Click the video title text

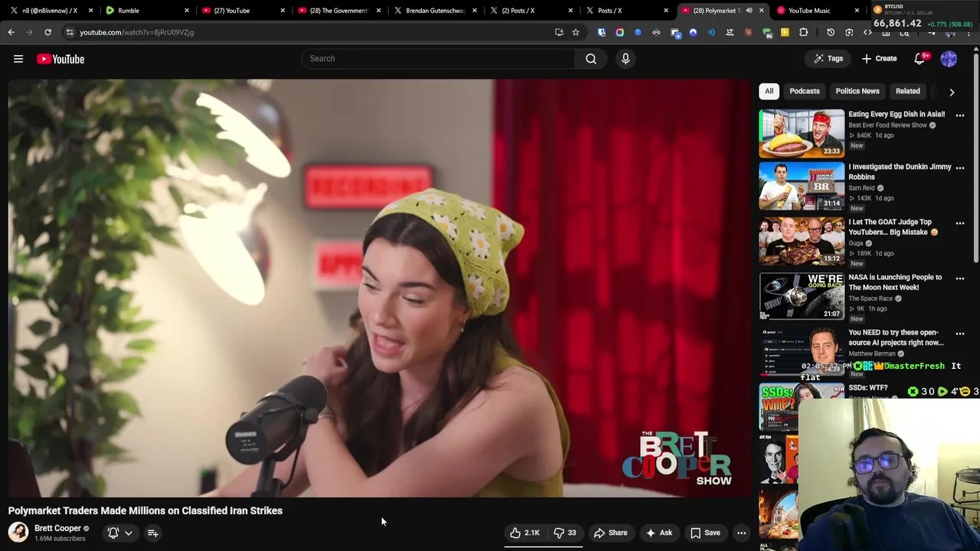145,510
